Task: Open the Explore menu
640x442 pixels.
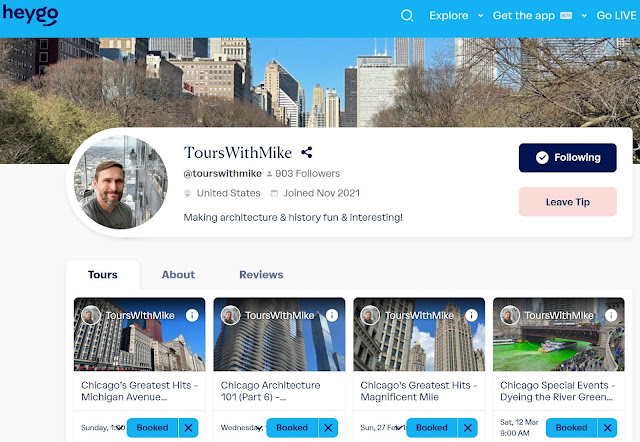Action: pos(449,16)
